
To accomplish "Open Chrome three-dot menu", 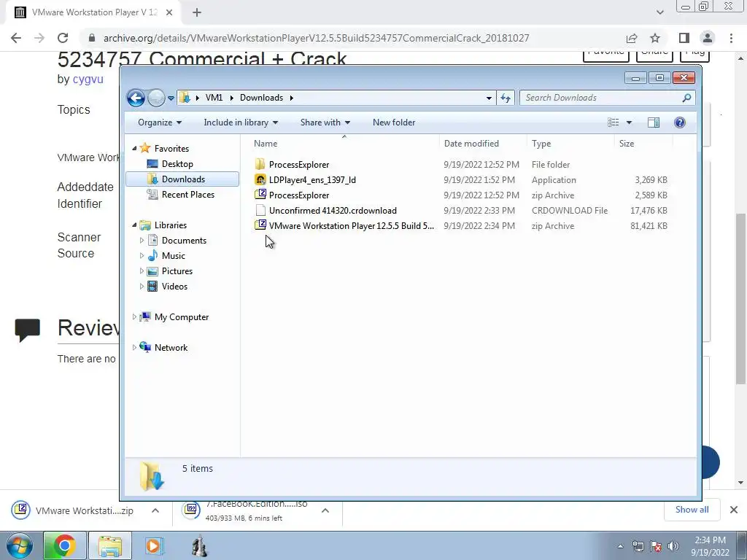I will (x=731, y=38).
